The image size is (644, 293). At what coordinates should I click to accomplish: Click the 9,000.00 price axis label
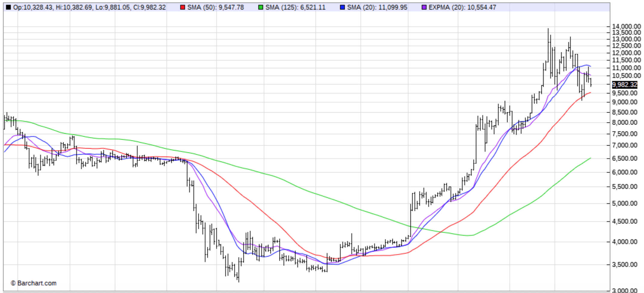(x=625, y=102)
